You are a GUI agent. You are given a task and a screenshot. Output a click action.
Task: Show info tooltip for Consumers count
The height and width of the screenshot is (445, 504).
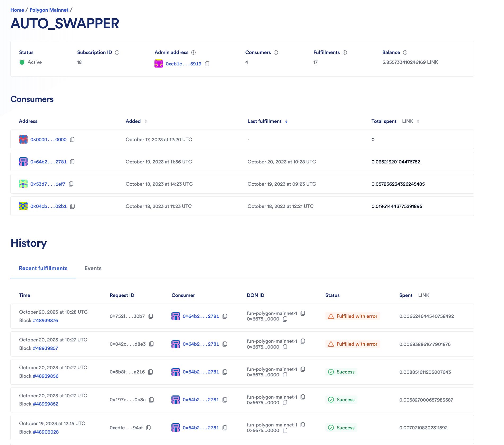276,52
